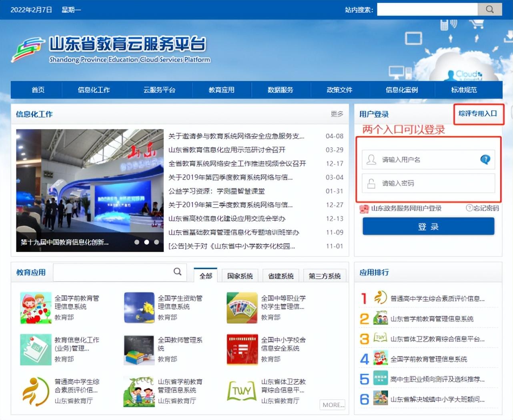Viewport: 513px width, 420px height.
Task: Open the 信息化工作 navigation menu item
Action: (x=94, y=90)
